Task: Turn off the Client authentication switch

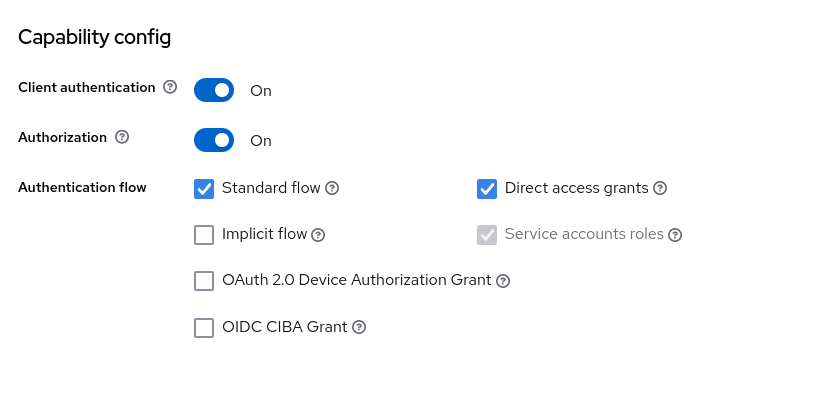Action: [x=214, y=90]
